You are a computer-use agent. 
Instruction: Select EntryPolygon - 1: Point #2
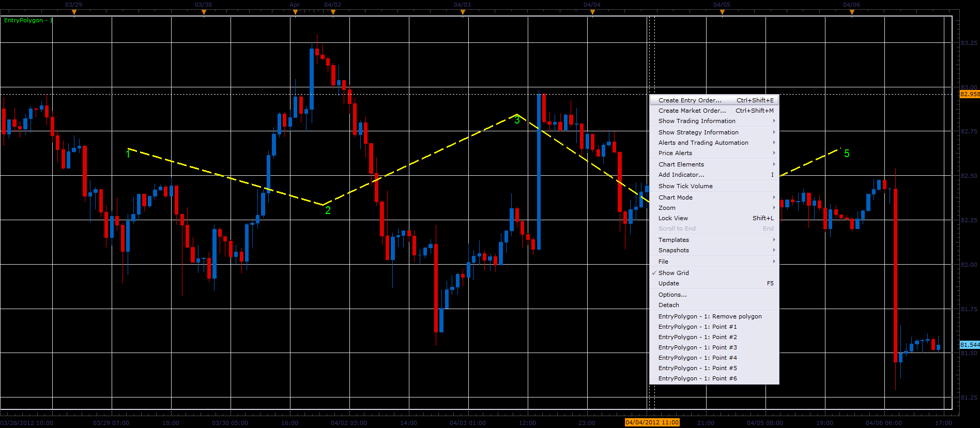pyautogui.click(x=714, y=337)
